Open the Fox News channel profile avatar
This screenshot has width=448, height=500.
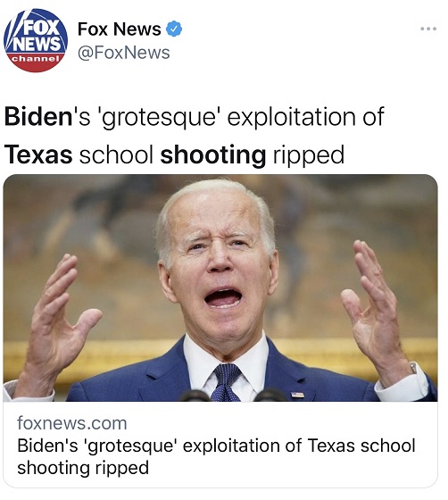click(x=36, y=40)
